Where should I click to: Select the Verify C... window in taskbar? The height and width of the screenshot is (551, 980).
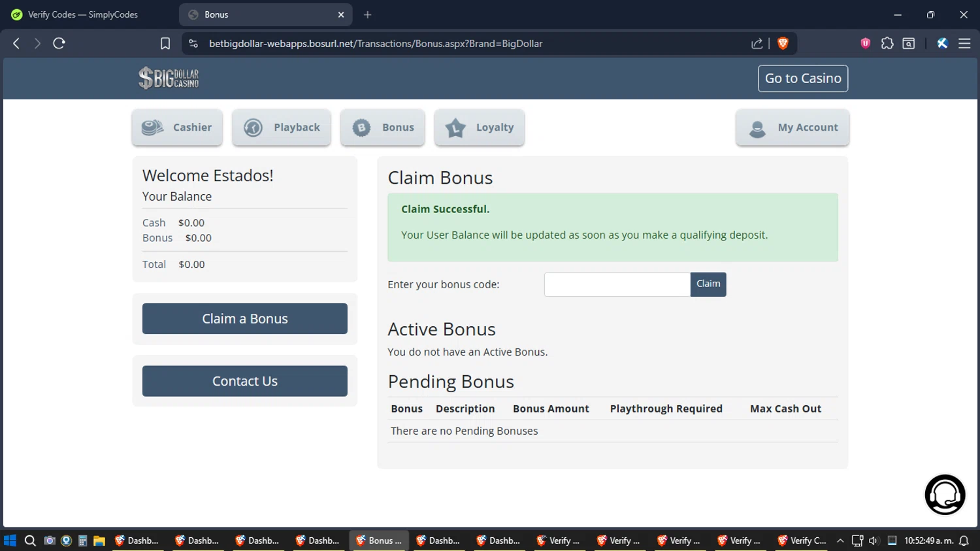pyautogui.click(x=802, y=541)
